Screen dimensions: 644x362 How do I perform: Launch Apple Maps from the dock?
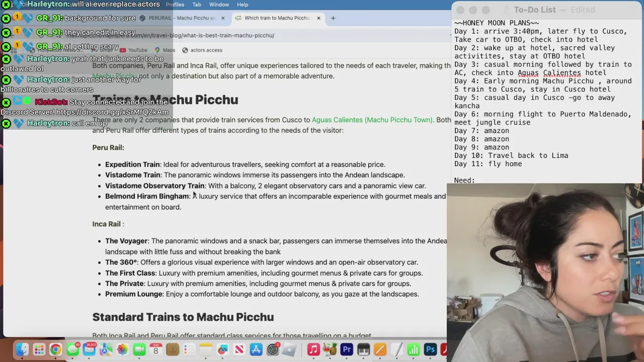tap(106, 349)
